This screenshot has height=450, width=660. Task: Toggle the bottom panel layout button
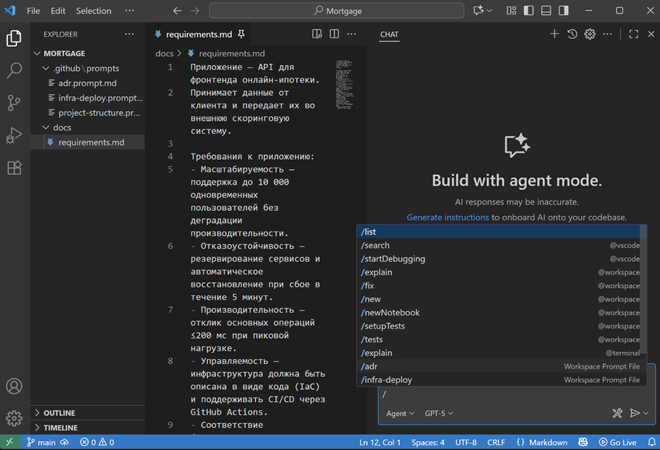click(x=548, y=11)
